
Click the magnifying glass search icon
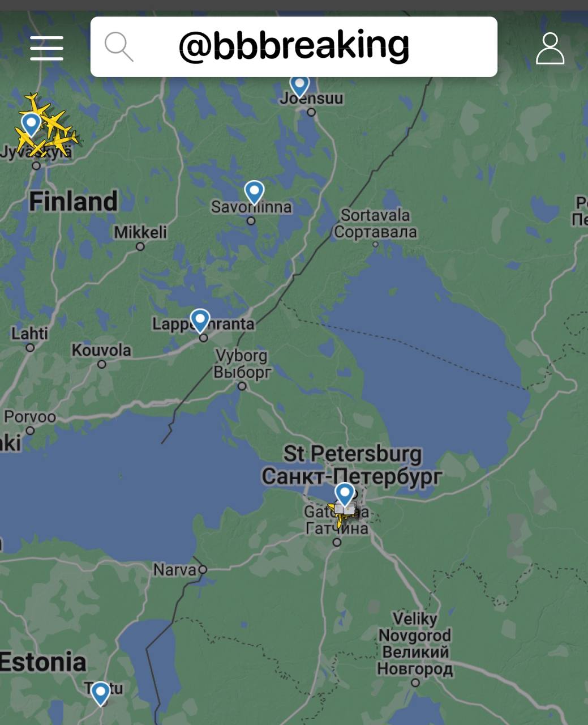(119, 46)
